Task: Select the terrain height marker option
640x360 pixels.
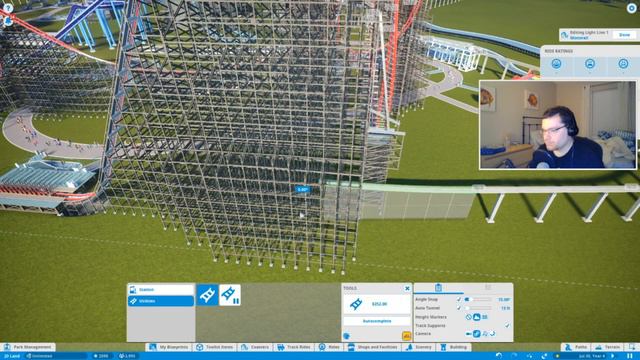Action: click(476, 317)
